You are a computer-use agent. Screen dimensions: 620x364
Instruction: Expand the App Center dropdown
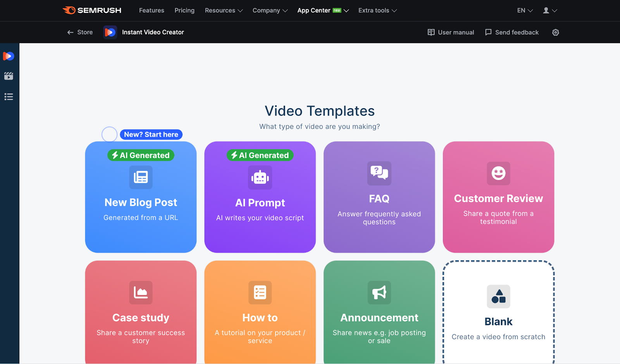tap(323, 10)
